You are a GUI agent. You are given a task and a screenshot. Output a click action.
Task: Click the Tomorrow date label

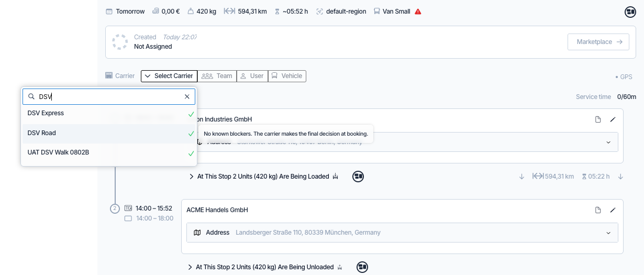(130, 12)
